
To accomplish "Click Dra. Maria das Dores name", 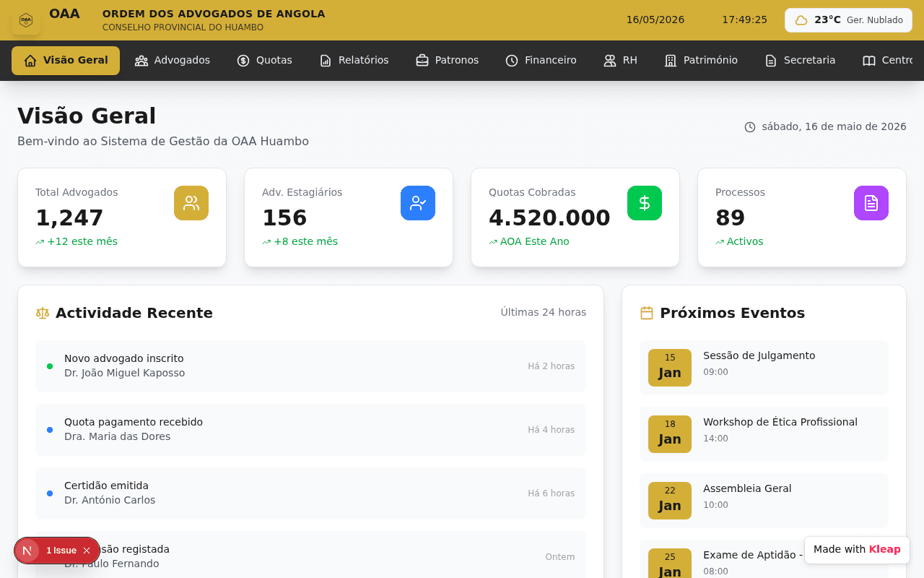I will (118, 436).
